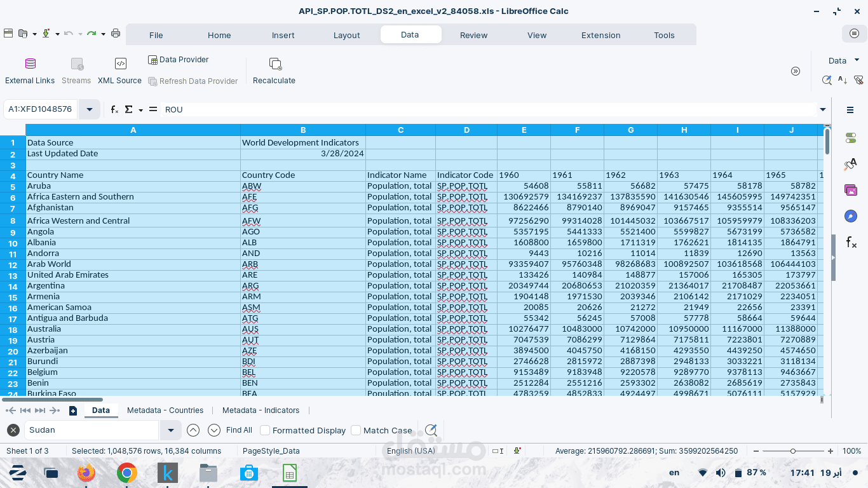This screenshot has height=488, width=868.
Task: Open the sidebar Styles panel
Action: (x=851, y=164)
